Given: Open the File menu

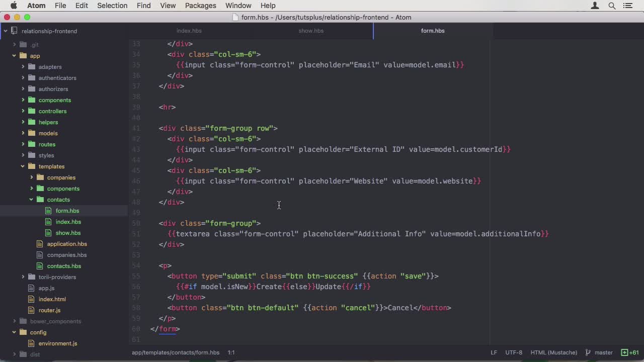Looking at the screenshot, I should click(x=60, y=6).
